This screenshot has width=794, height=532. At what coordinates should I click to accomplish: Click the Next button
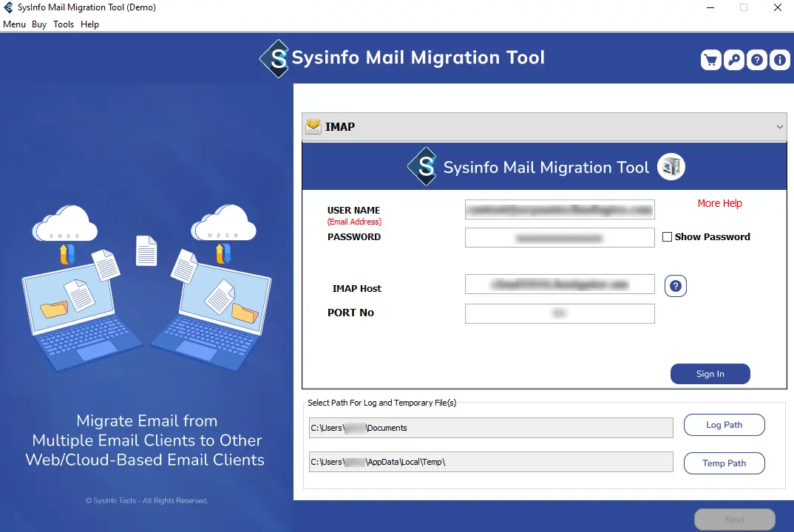click(735, 519)
